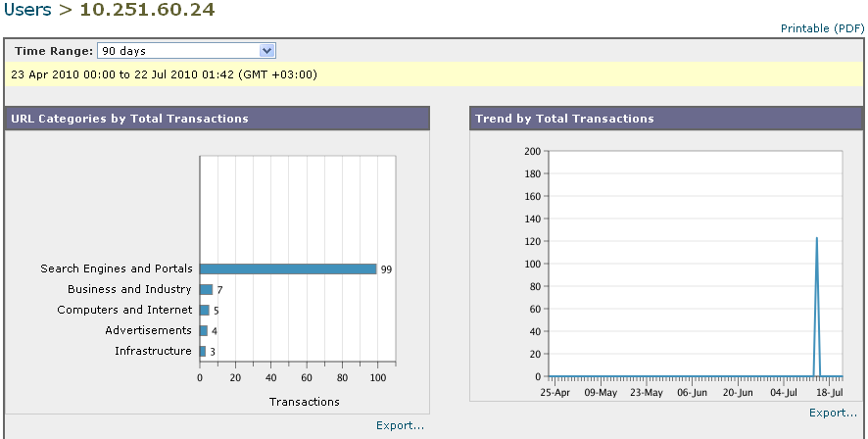
Task: Export the Trend chart data
Action: pyautogui.click(x=833, y=413)
